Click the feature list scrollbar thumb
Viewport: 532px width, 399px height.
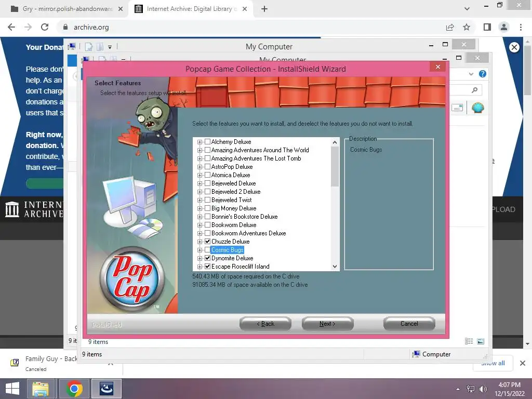point(335,167)
